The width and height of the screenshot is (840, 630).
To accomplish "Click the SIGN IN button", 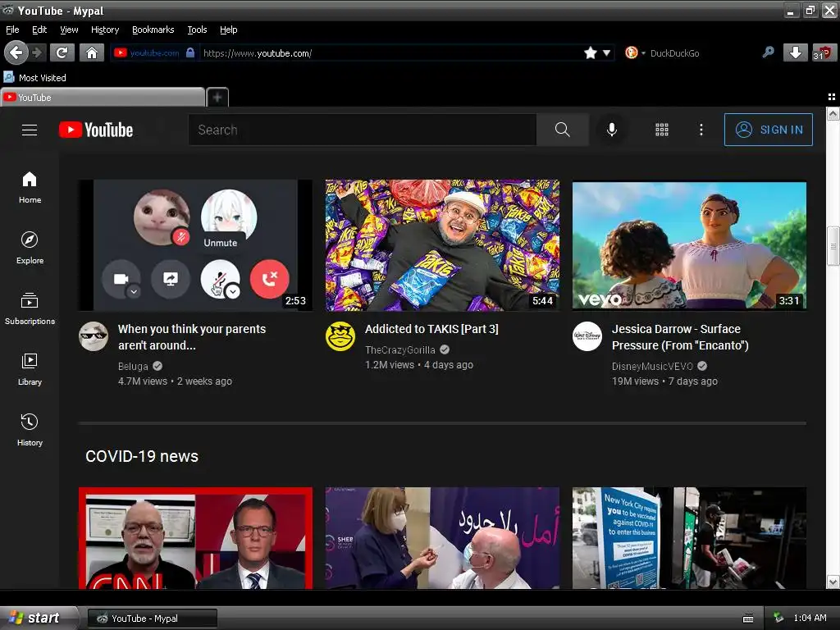I will pyautogui.click(x=768, y=130).
